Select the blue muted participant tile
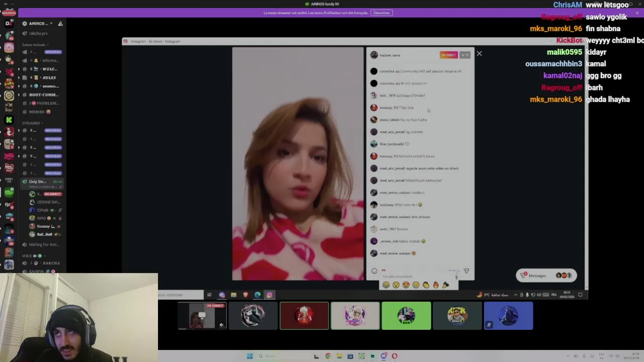This screenshot has width=644, height=362. [508, 316]
